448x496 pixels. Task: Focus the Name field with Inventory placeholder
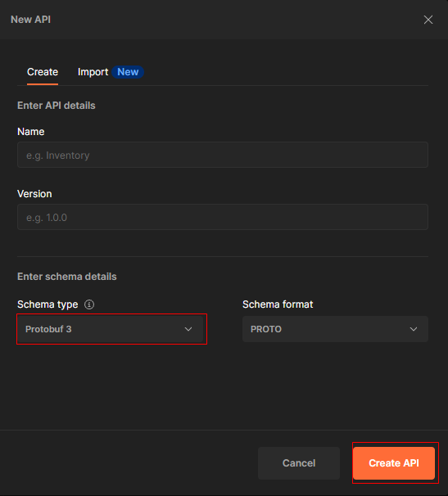[223, 155]
